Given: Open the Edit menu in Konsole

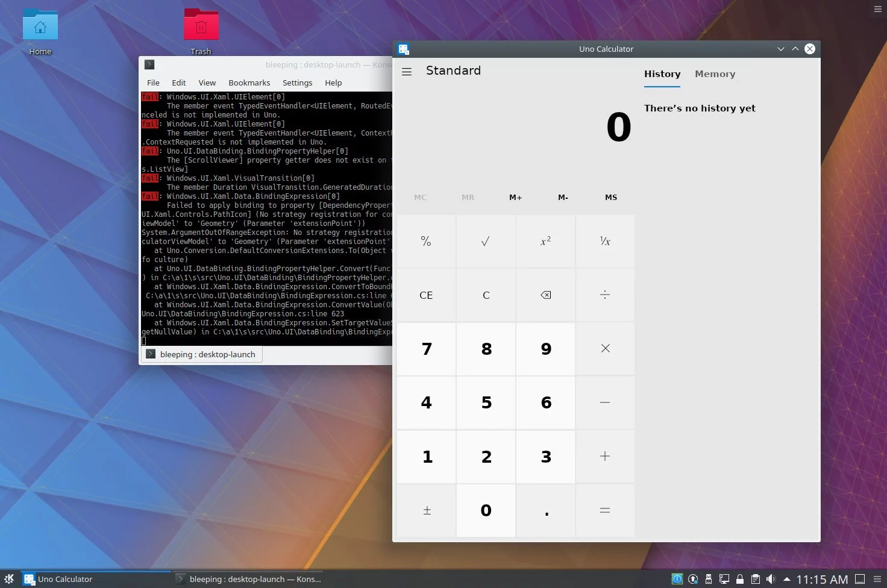Looking at the screenshot, I should (x=178, y=83).
